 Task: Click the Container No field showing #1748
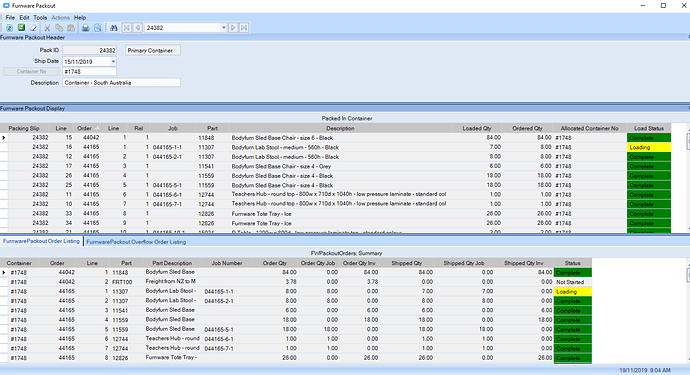pyautogui.click(x=89, y=71)
